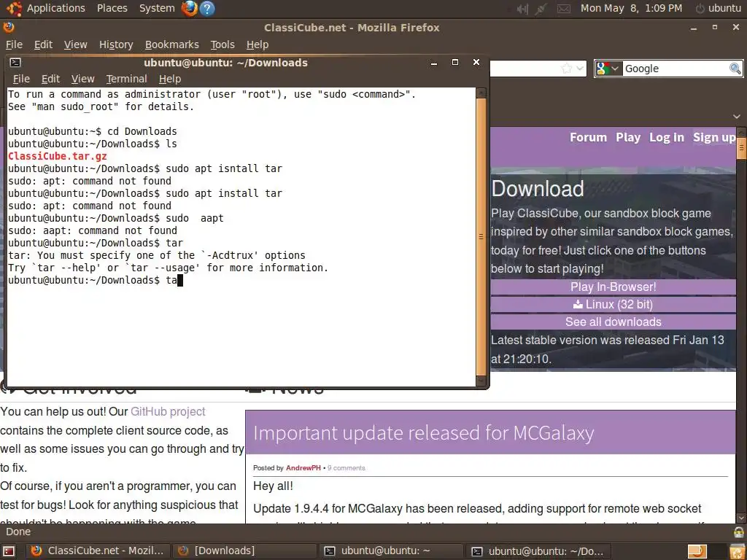Open the System menu in top panel
This screenshot has width=747, height=560.
point(157,9)
